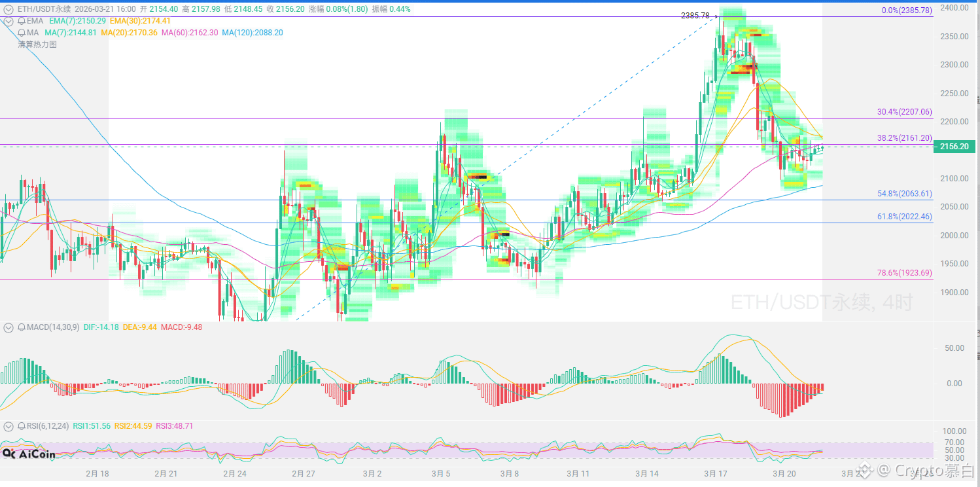
Task: Collapse the ETH/USDT main chart legend
Action: click(x=9, y=9)
